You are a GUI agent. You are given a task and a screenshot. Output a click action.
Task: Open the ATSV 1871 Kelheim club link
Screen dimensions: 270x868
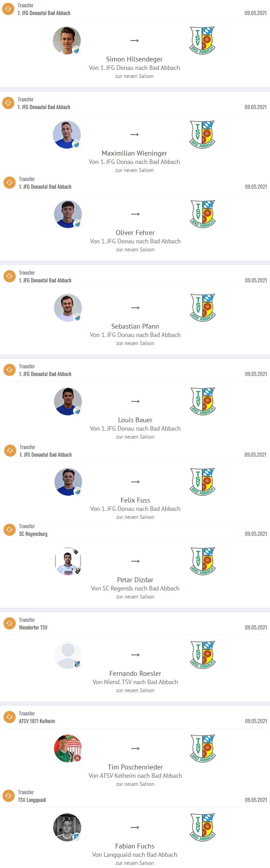click(x=37, y=721)
